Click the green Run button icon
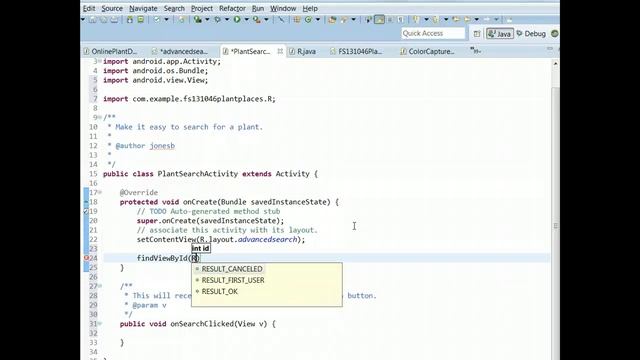Viewport: 640px width, 360px height. pos(237,20)
